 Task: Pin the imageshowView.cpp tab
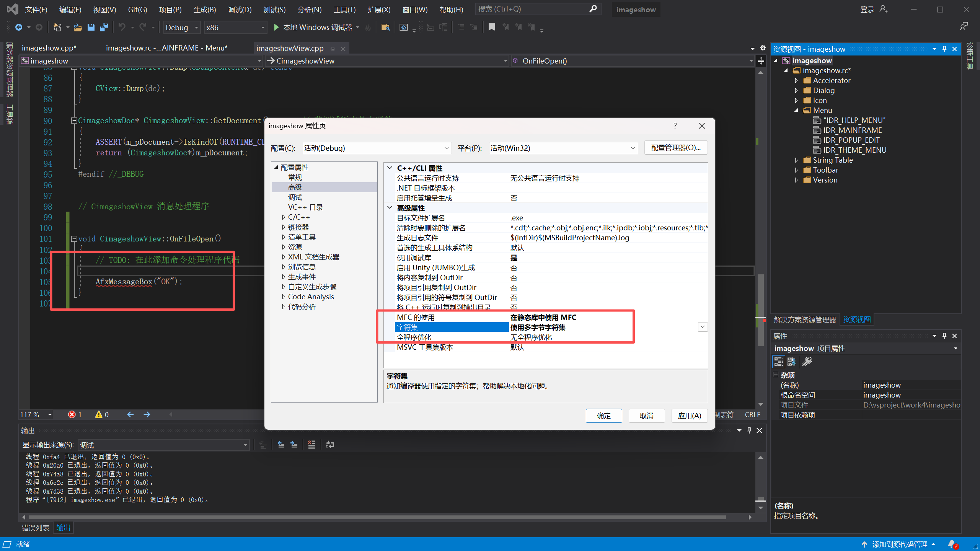tap(332, 49)
